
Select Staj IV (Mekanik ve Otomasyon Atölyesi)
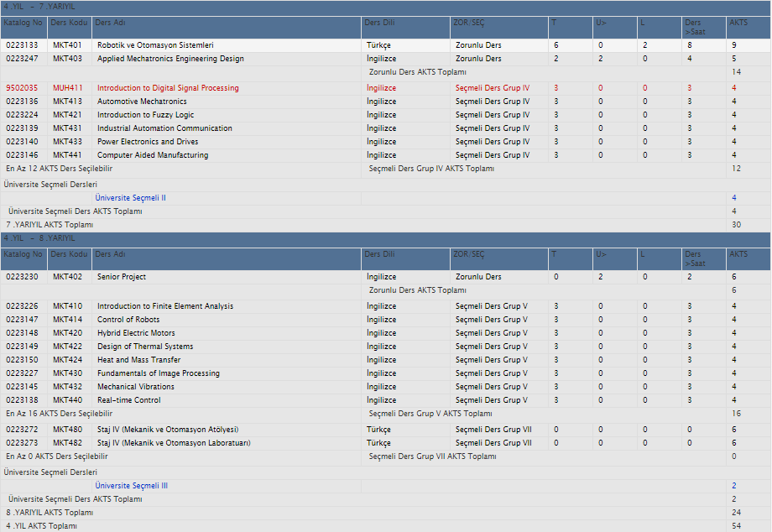pyautogui.click(x=168, y=430)
